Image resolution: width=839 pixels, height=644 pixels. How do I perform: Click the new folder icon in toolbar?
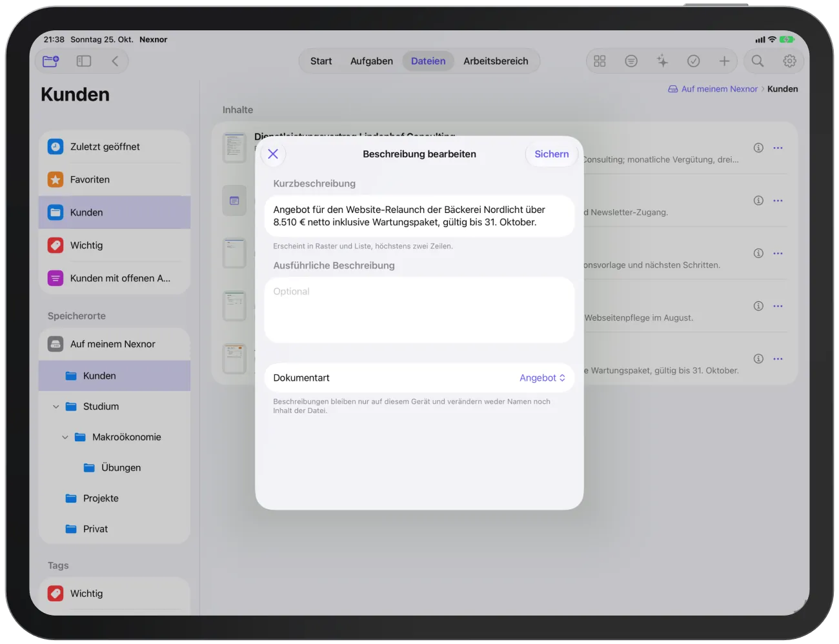(50, 61)
